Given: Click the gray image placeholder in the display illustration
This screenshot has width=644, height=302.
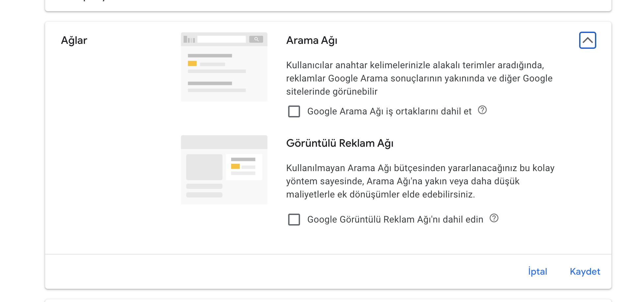Looking at the screenshot, I should (x=204, y=167).
